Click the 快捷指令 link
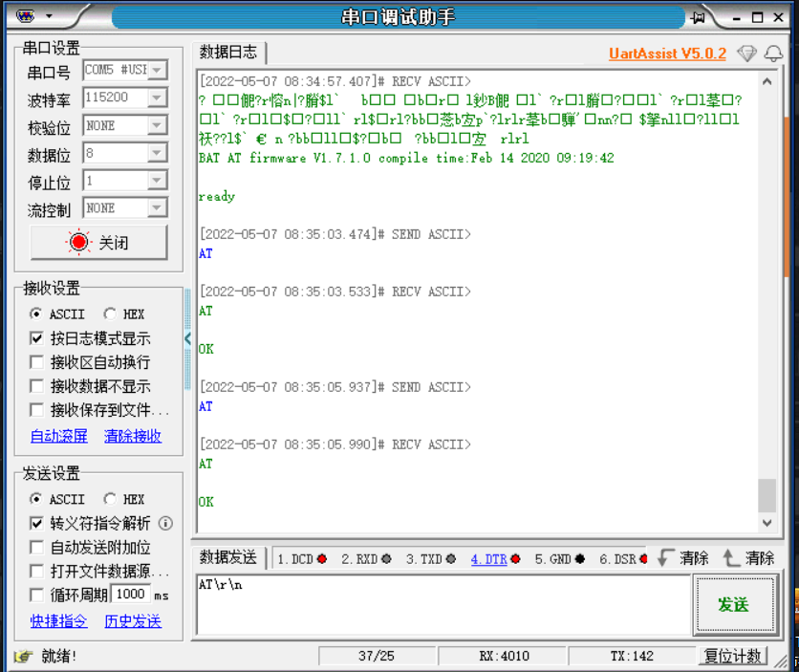Image resolution: width=799 pixels, height=672 pixels. (x=59, y=620)
